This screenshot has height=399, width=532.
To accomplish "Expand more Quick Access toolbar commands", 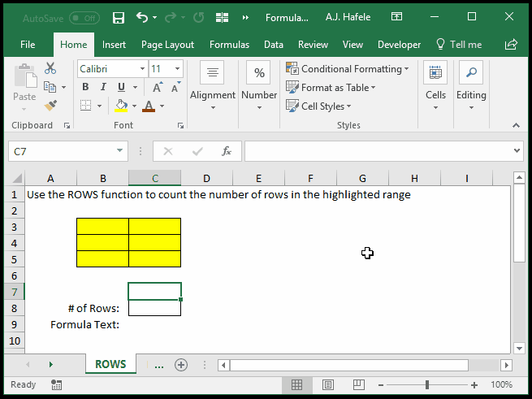I will pyautogui.click(x=245, y=17).
